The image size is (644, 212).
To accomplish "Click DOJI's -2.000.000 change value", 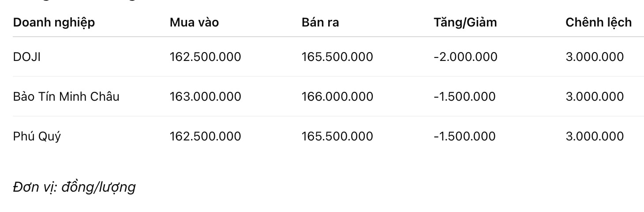I will (x=465, y=57).
